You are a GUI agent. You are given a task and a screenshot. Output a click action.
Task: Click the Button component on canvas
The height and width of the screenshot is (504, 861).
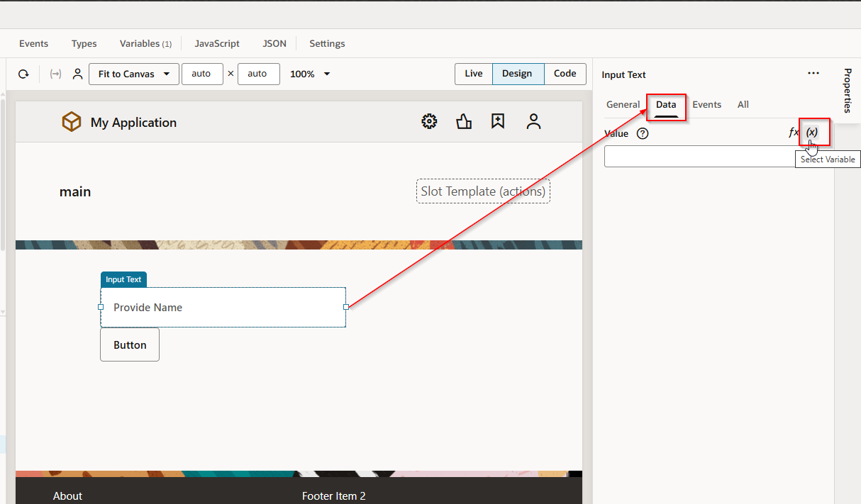tap(129, 345)
